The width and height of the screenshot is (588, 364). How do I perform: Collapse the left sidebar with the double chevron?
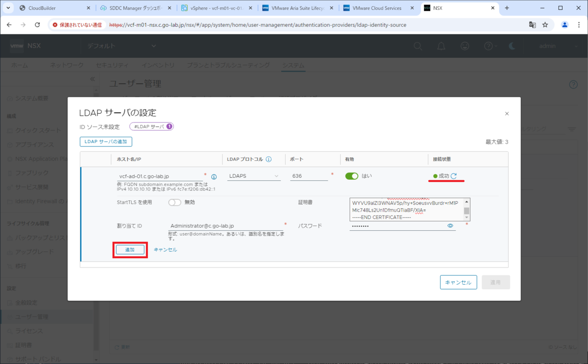click(x=92, y=79)
